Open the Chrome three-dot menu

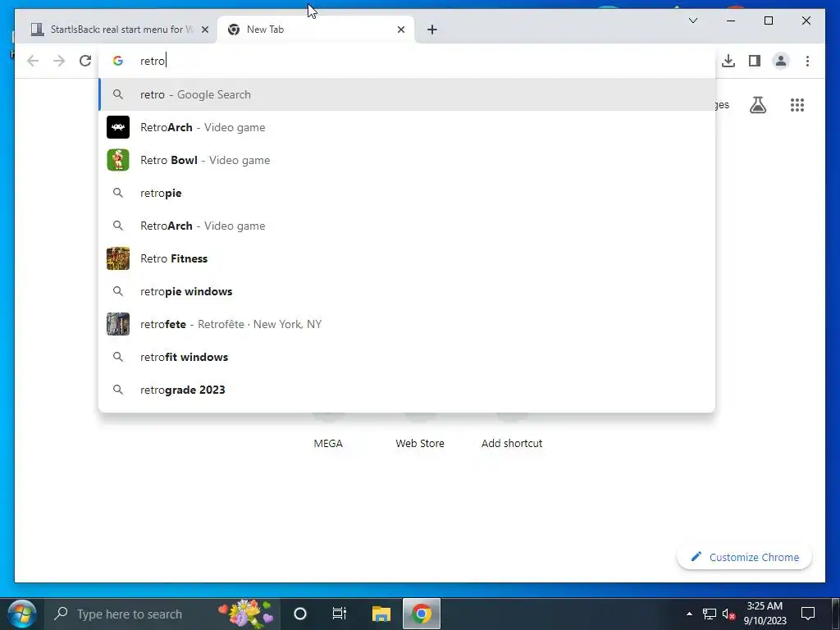click(807, 61)
